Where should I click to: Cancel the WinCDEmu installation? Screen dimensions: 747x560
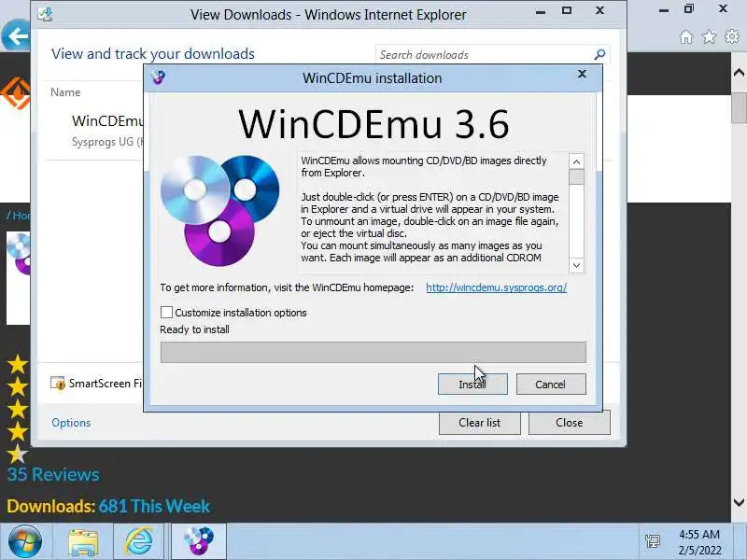[x=551, y=385]
